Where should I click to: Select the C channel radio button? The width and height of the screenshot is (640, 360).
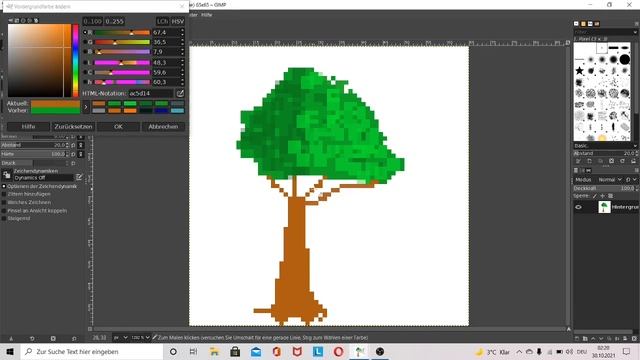tap(85, 72)
